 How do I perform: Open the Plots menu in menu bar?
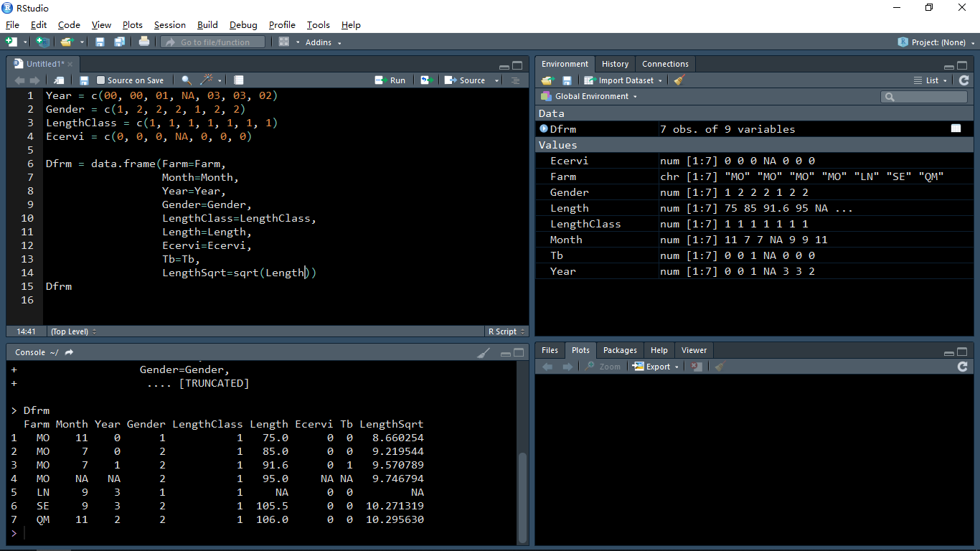(132, 25)
